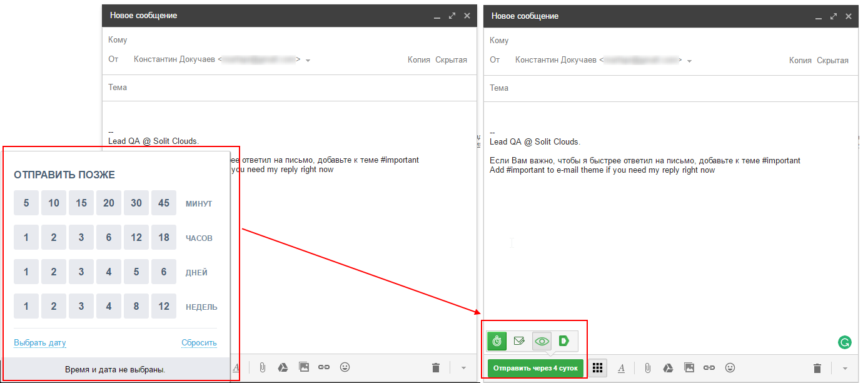This screenshot has width=868, height=383.
Task: Attach a file in the green-send-button window
Action: 648,368
